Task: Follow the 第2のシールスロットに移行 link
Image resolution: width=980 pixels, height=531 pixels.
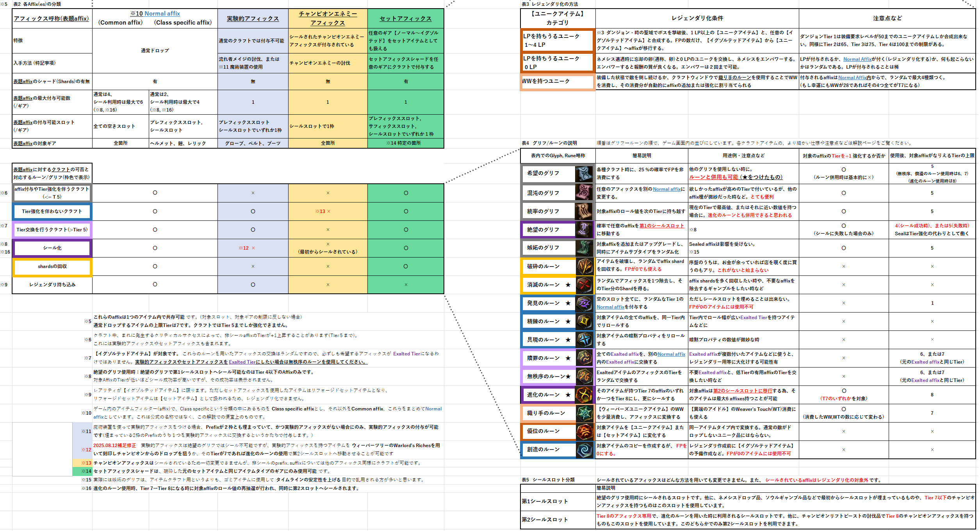Action: pyautogui.click(x=742, y=391)
